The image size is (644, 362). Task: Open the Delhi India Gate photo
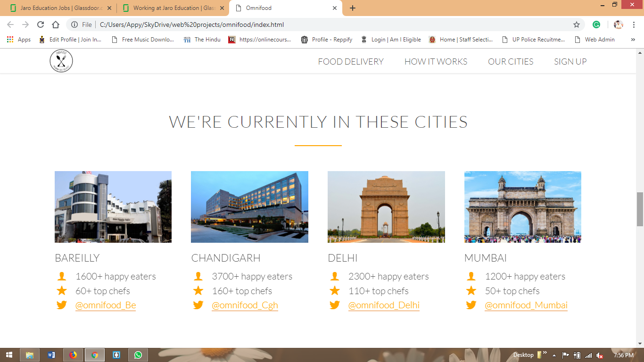tap(386, 207)
